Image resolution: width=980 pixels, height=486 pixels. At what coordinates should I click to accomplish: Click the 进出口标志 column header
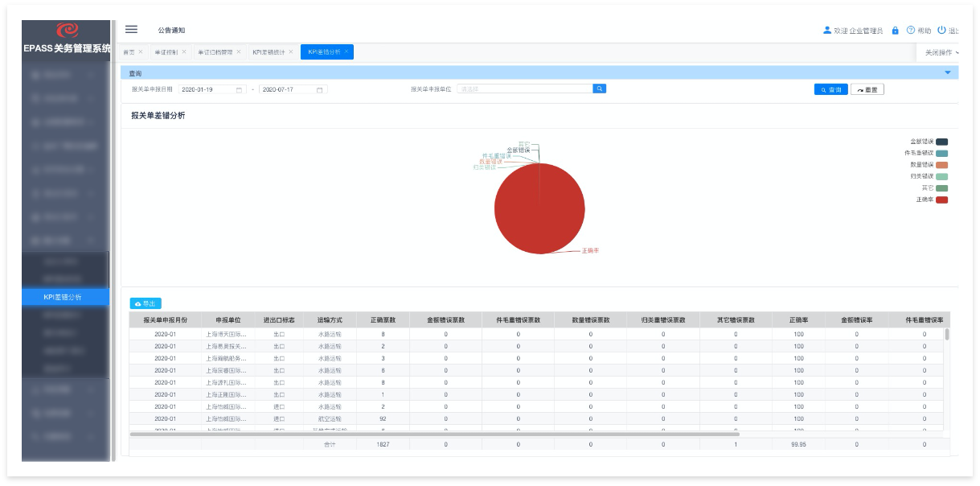point(279,319)
